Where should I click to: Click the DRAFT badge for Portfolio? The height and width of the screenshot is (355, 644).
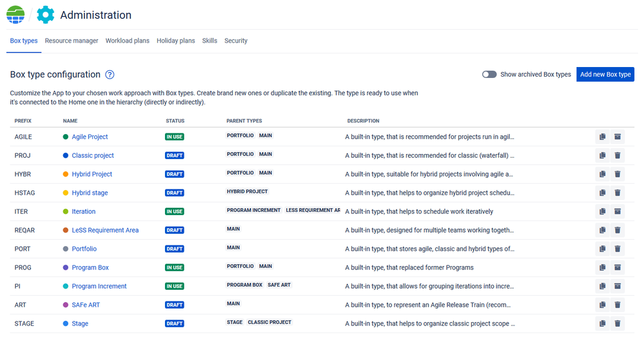pos(175,249)
